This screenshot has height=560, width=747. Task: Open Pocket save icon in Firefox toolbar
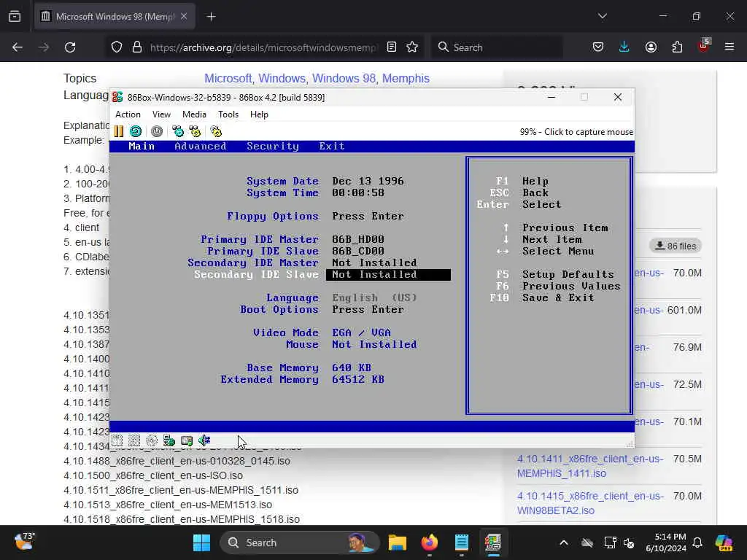598,47
